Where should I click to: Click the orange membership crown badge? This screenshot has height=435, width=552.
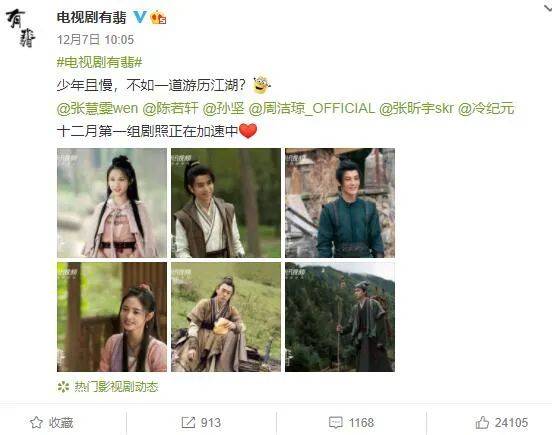click(x=158, y=17)
